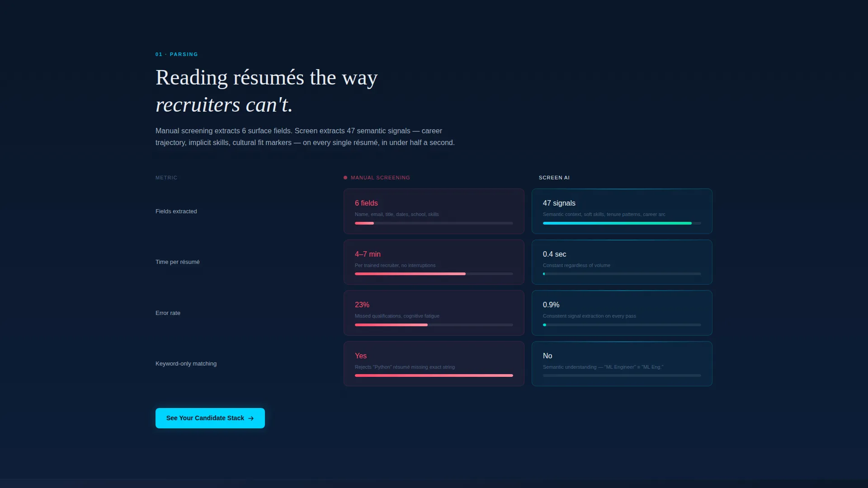Click the 'No' keyword matching value
The height and width of the screenshot is (488, 868).
click(547, 356)
